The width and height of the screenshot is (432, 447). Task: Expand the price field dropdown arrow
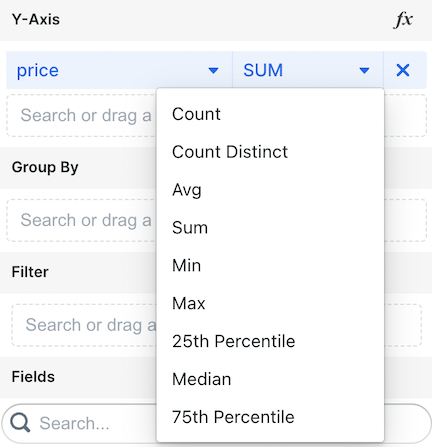coord(213,71)
